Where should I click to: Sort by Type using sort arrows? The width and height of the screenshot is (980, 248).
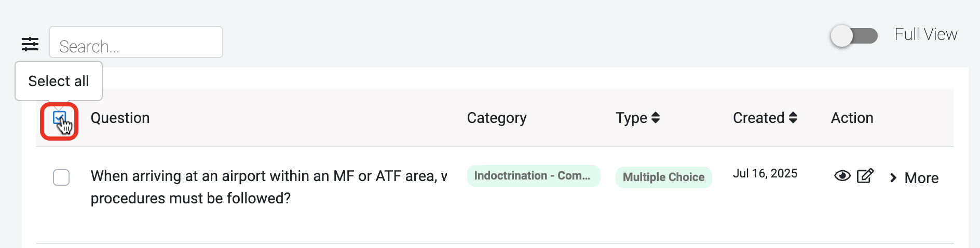tap(656, 118)
